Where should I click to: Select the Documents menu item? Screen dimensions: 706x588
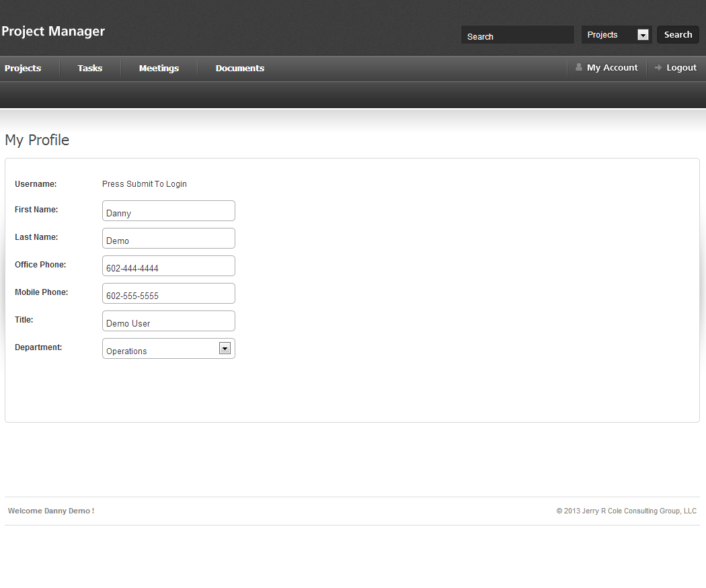pyautogui.click(x=239, y=69)
